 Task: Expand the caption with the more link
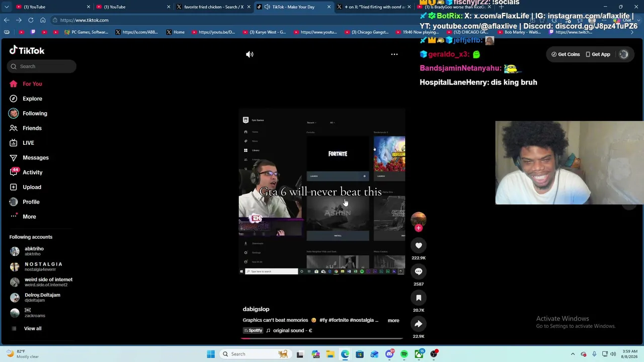(x=393, y=320)
